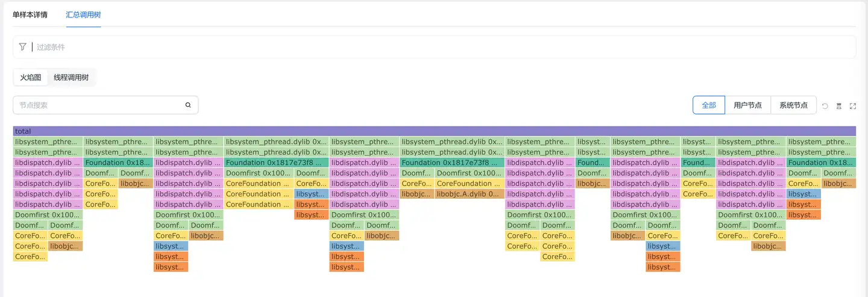Select the leftmost teal Foundation frame
Screen dimensions: 868x297
click(x=118, y=163)
